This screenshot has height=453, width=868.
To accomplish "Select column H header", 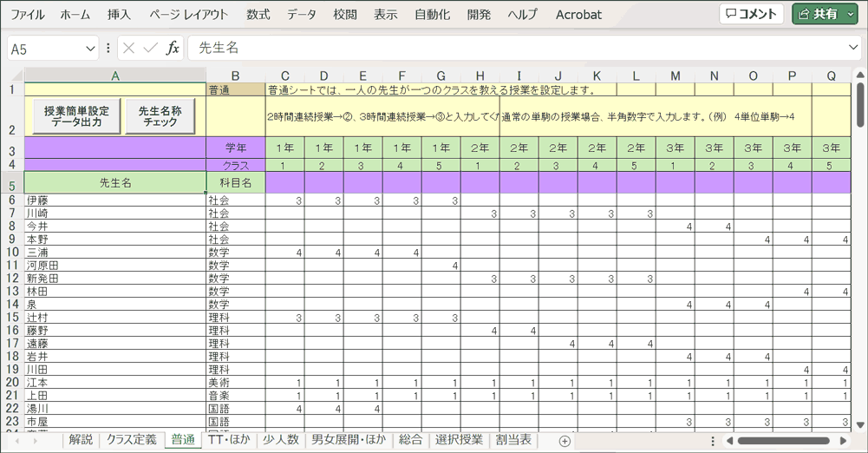I will coord(480,75).
